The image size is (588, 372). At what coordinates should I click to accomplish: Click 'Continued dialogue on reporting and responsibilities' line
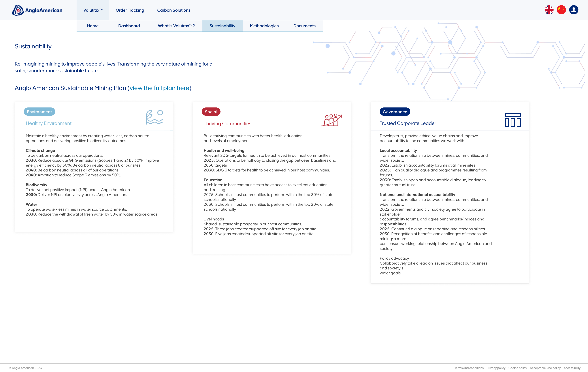432,229
